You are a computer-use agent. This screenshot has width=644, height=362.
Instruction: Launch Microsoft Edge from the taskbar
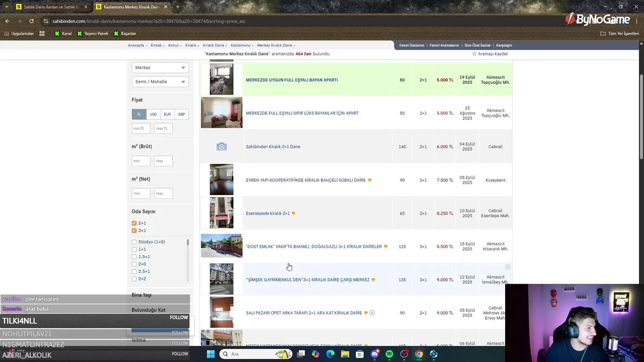click(330, 354)
